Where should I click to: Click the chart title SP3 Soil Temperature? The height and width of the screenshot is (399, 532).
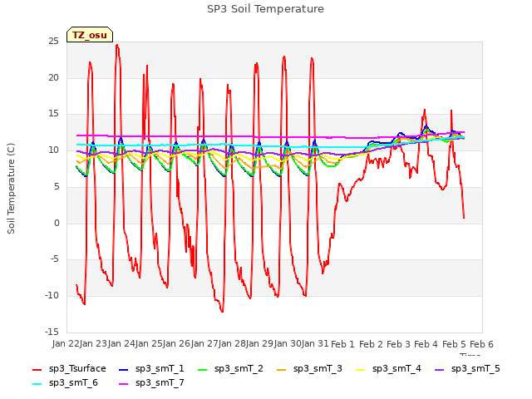coord(265,9)
